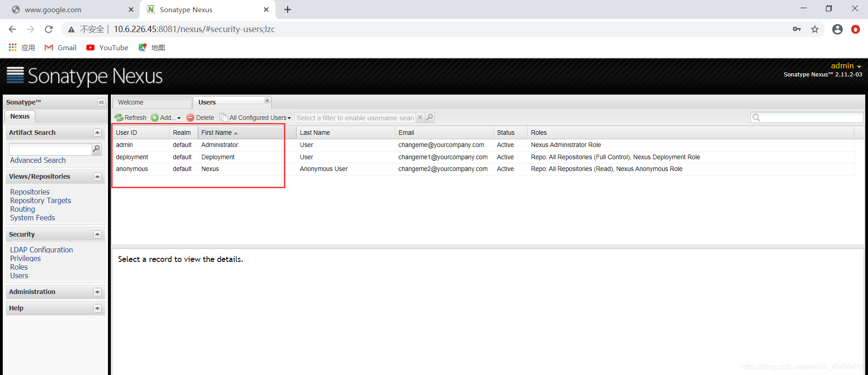
Task: Select the anonymous user row
Action: tap(483, 169)
